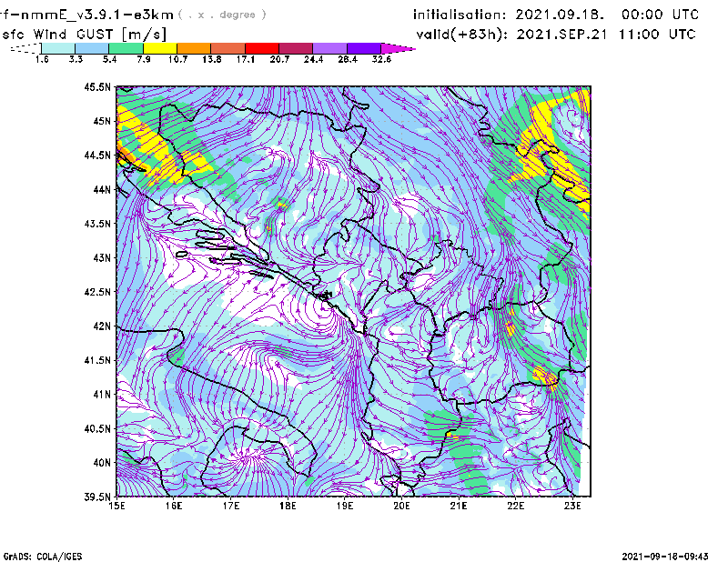Pick the salmon legend color box
The width and height of the screenshot is (728, 562).
coord(228,48)
